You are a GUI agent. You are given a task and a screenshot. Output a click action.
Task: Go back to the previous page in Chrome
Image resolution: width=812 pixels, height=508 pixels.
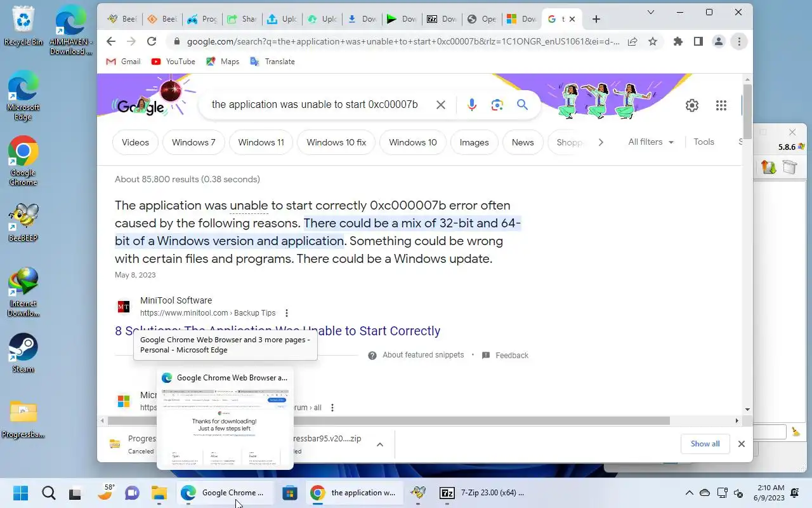pyautogui.click(x=111, y=41)
